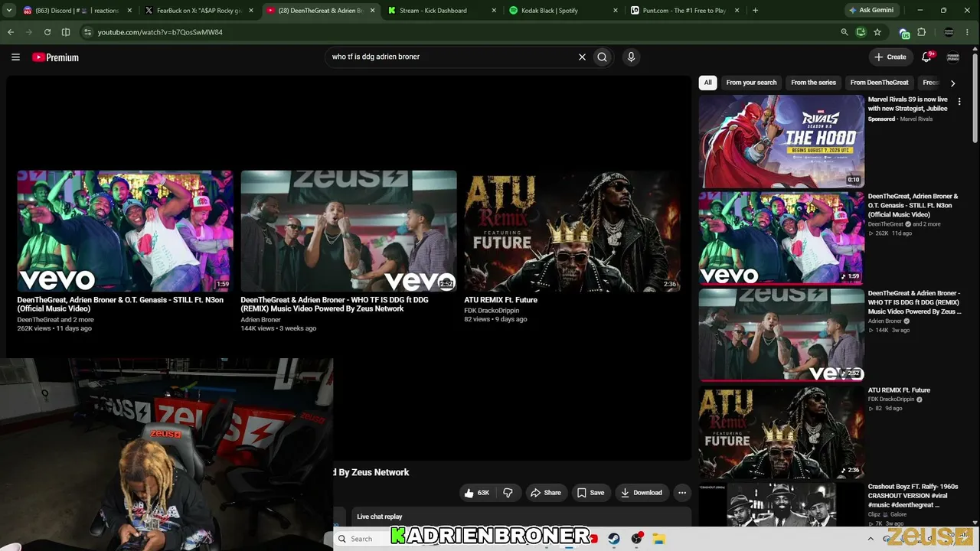Screen dimensions: 980x551
Task: Play the ATU Remix end-screen thumbnail
Action: point(572,230)
